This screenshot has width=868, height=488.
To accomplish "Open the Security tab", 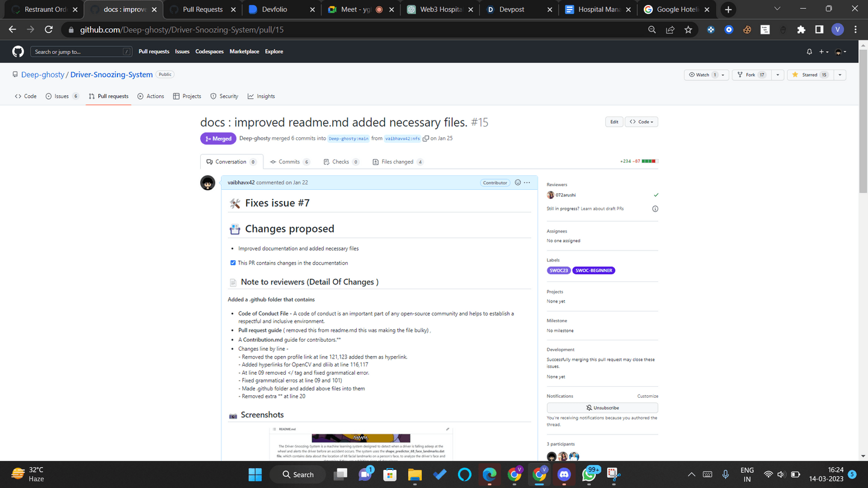I will [x=224, y=96].
